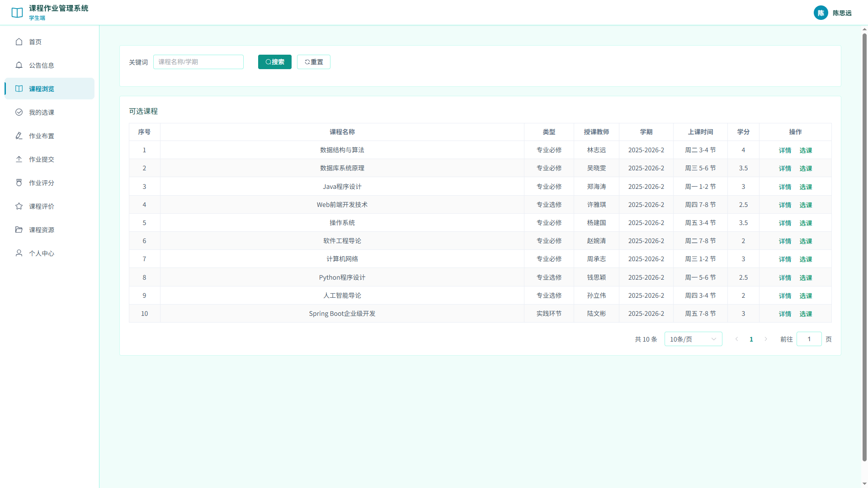The width and height of the screenshot is (868, 488).
Task: Select 课程浏览 menu item
Action: [x=50, y=89]
